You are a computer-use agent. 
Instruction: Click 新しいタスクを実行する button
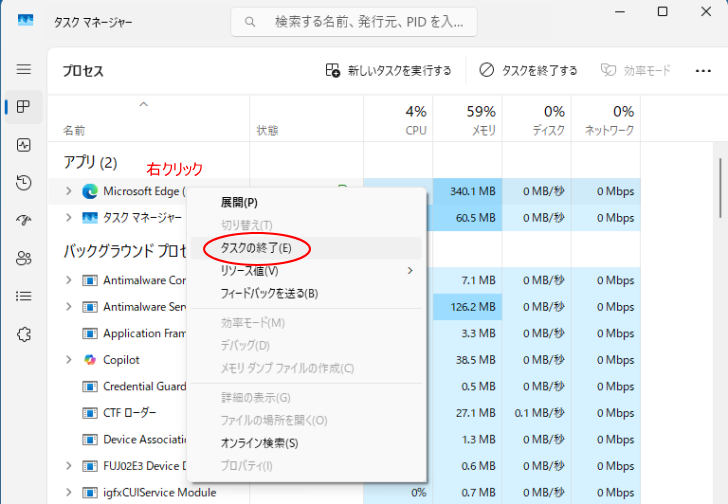(388, 70)
